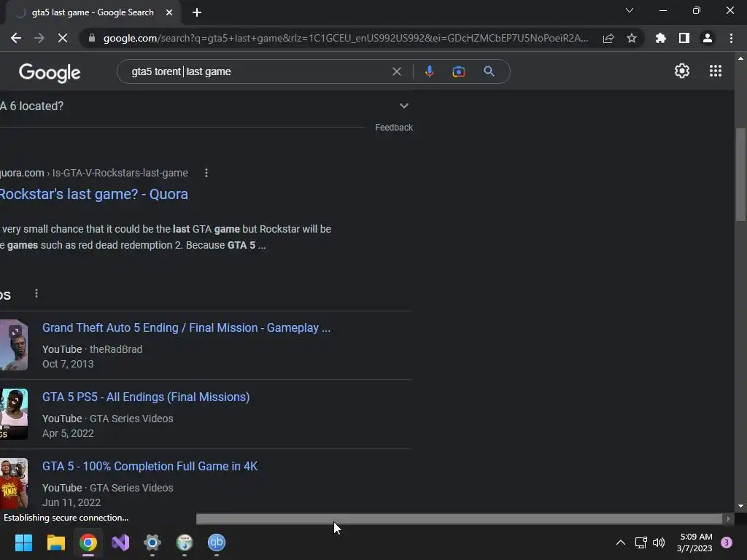
Task: Share this page icon in address bar
Action: coord(608,38)
